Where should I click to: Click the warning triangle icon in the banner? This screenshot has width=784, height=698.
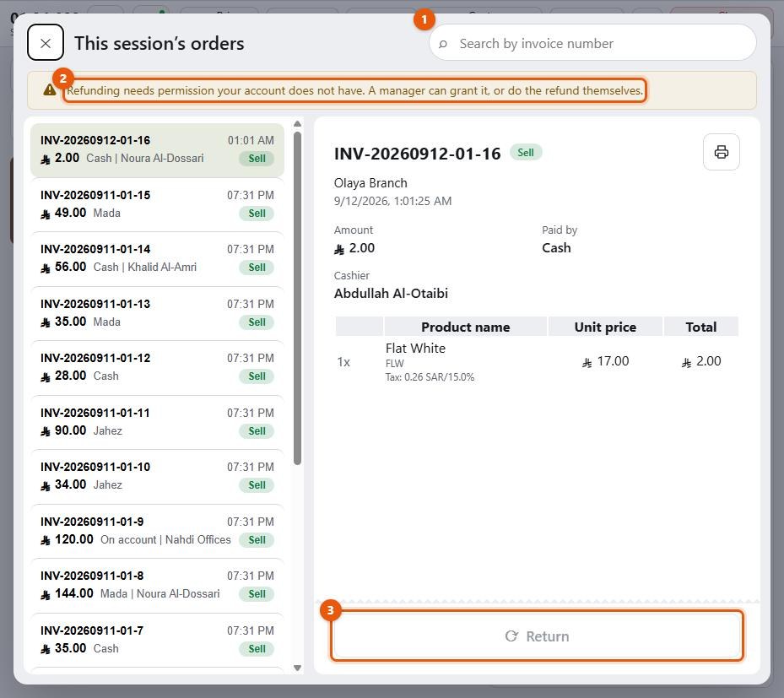coord(50,90)
